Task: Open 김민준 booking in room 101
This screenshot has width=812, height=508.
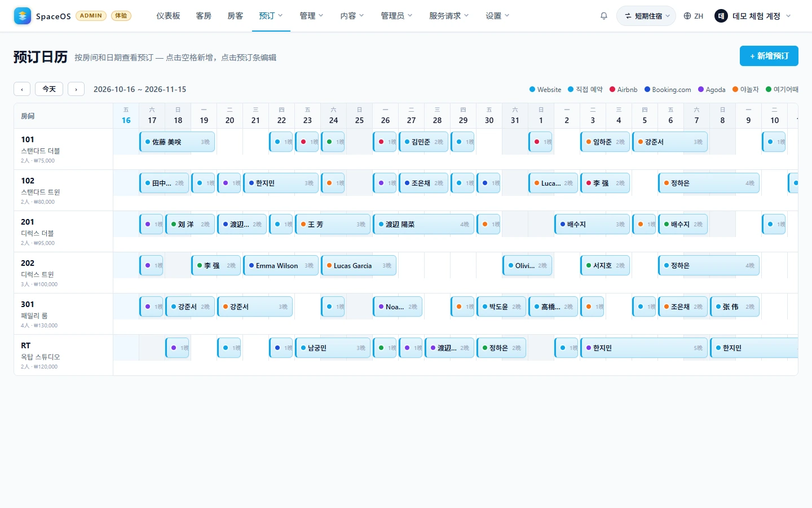Action: pos(423,142)
